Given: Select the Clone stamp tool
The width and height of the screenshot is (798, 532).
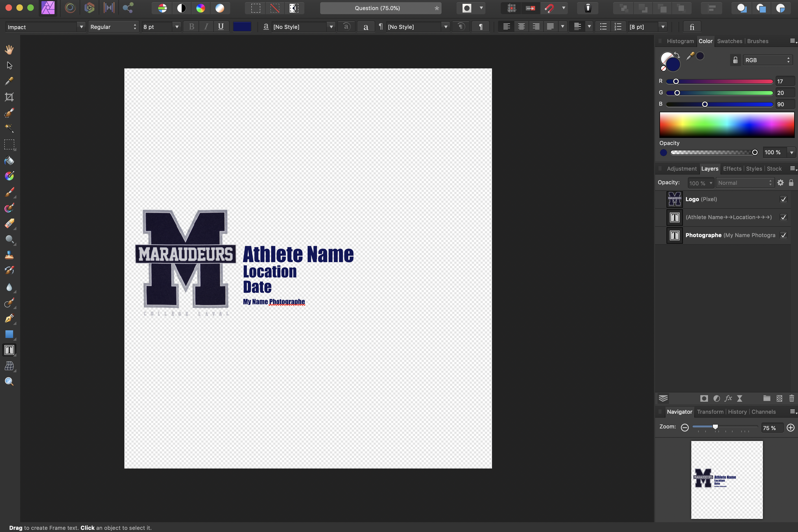Looking at the screenshot, I should [x=9, y=255].
